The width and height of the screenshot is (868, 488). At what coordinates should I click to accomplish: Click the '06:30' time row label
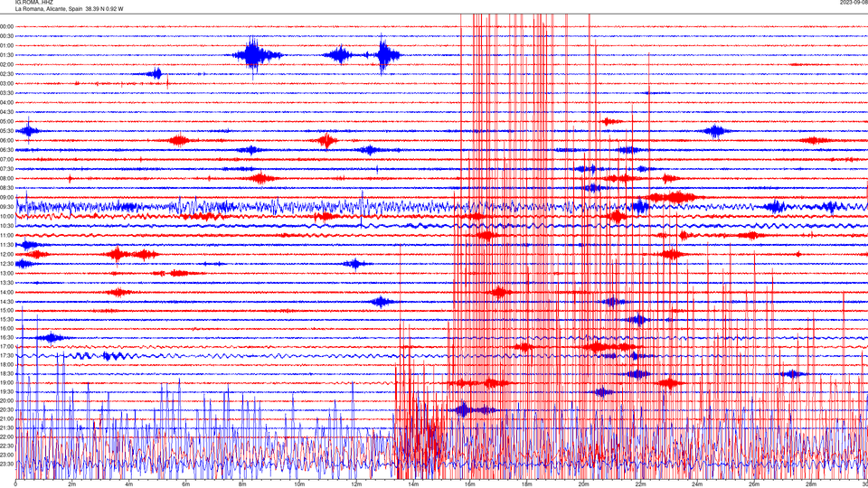(7, 150)
